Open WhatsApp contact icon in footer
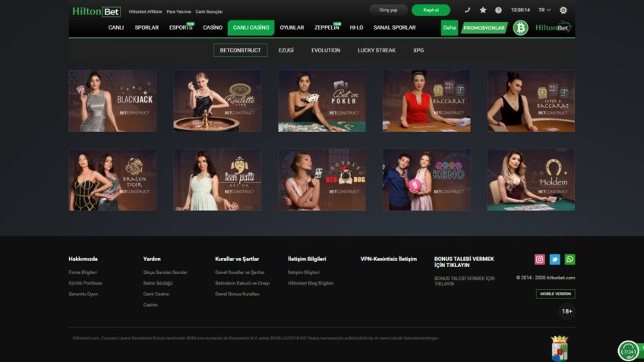644x362 pixels. [x=570, y=260]
